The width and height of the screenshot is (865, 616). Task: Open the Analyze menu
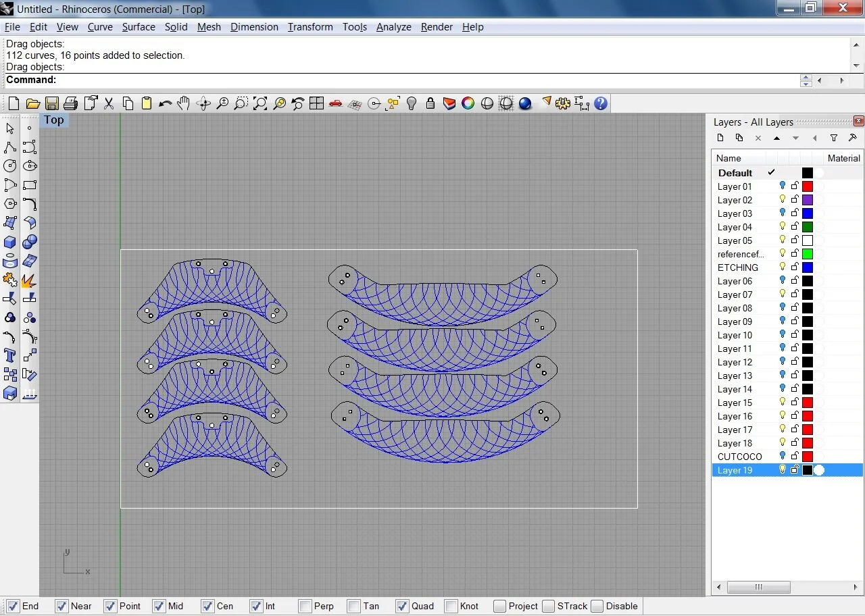[394, 27]
